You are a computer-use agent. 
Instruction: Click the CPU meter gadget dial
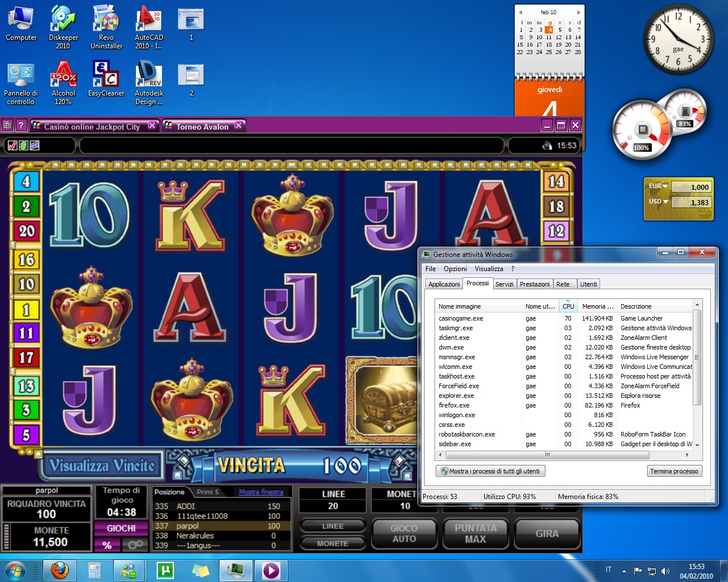[x=643, y=131]
